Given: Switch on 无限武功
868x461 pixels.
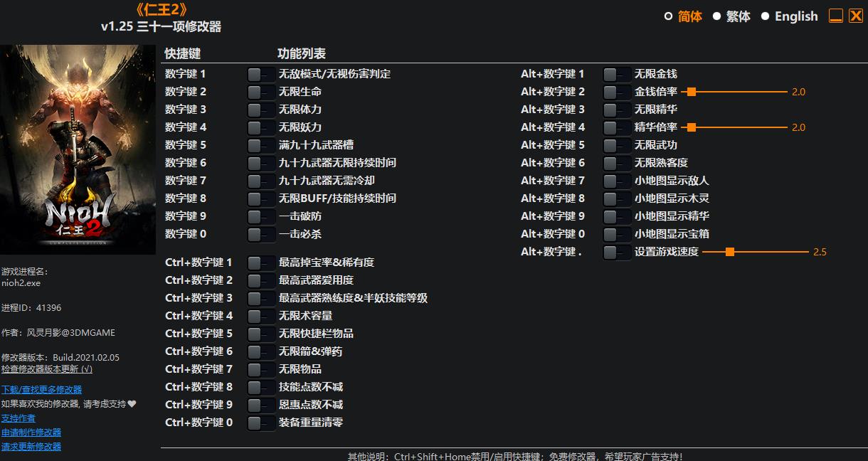Looking at the screenshot, I should tap(617, 145).
